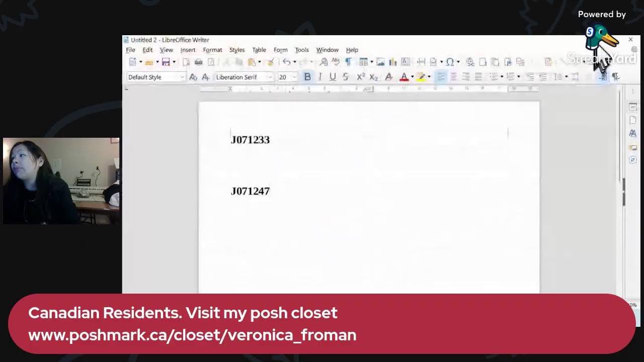The height and width of the screenshot is (362, 644).
Task: Toggle Print Preview icon
Action: pyautogui.click(x=211, y=62)
